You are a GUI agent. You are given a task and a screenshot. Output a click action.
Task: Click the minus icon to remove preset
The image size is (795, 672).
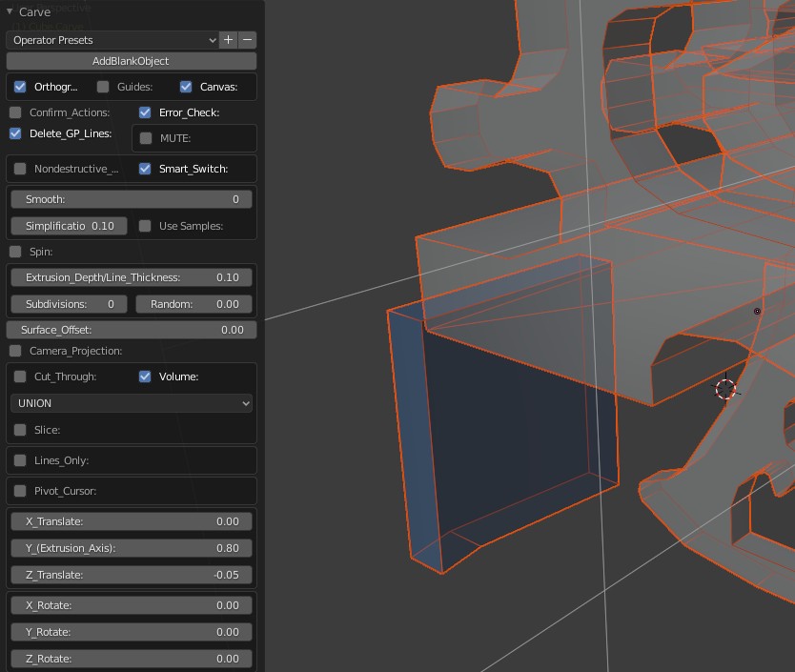(248, 40)
